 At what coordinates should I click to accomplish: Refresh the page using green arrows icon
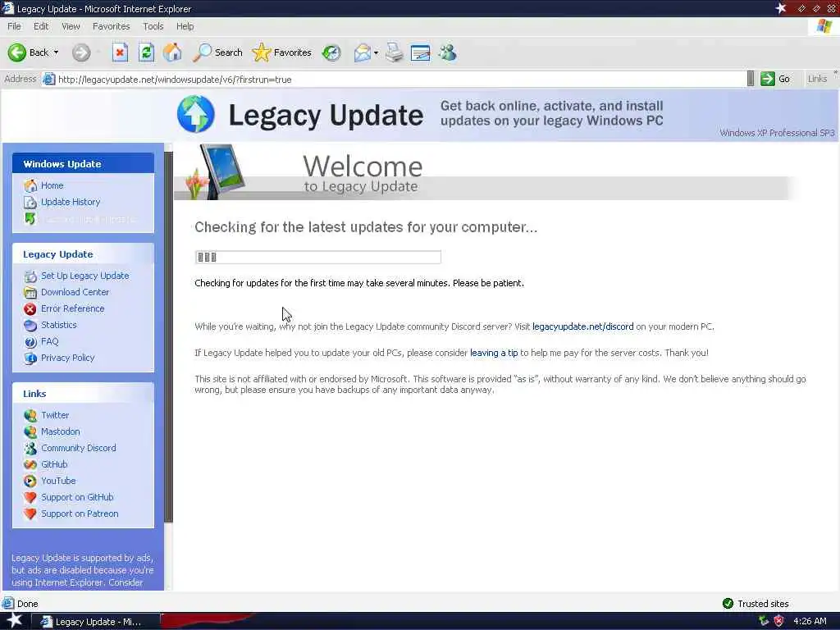(x=146, y=52)
